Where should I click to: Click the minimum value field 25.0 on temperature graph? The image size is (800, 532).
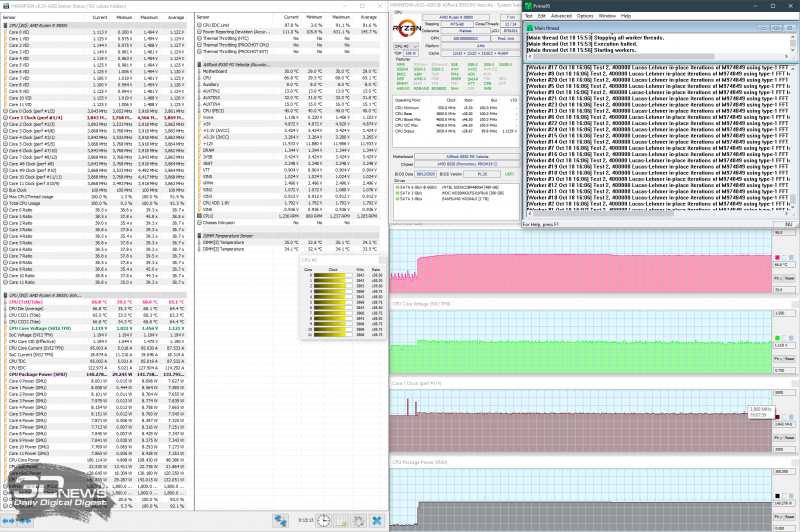click(x=784, y=290)
